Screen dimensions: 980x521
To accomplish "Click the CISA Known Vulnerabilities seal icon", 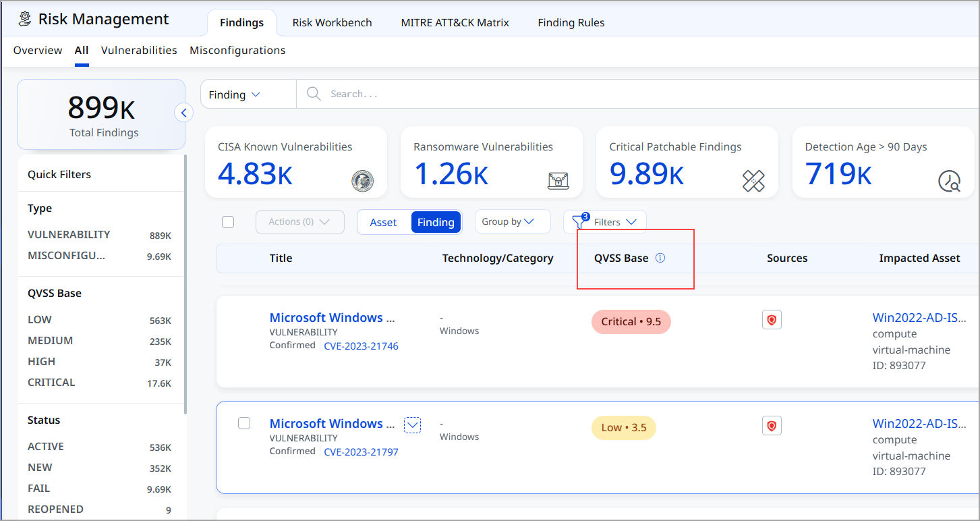I will (x=362, y=181).
